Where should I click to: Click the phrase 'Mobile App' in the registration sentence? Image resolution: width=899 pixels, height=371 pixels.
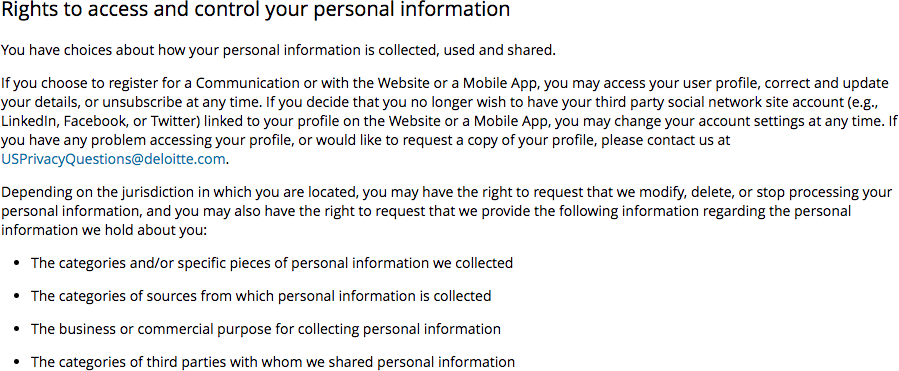coord(502,83)
